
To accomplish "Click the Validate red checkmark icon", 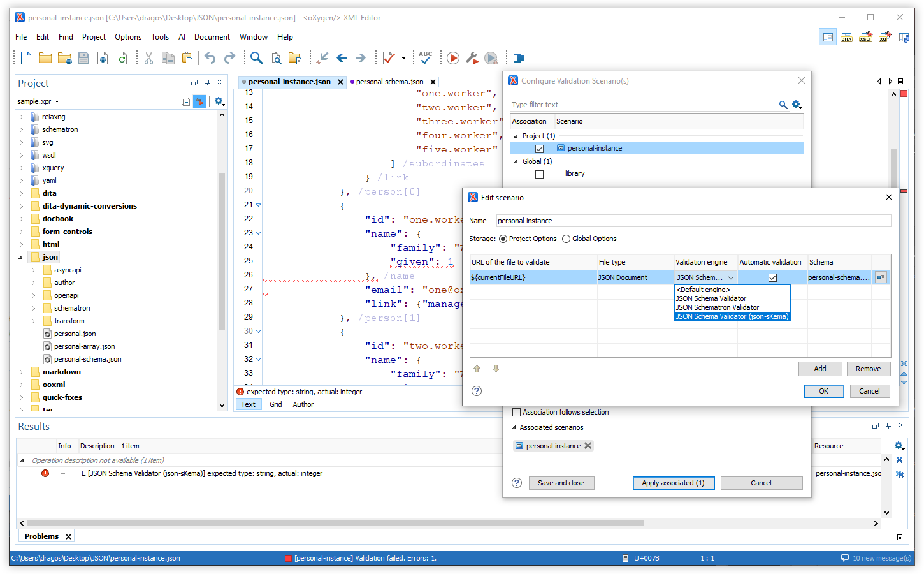I will pos(389,58).
